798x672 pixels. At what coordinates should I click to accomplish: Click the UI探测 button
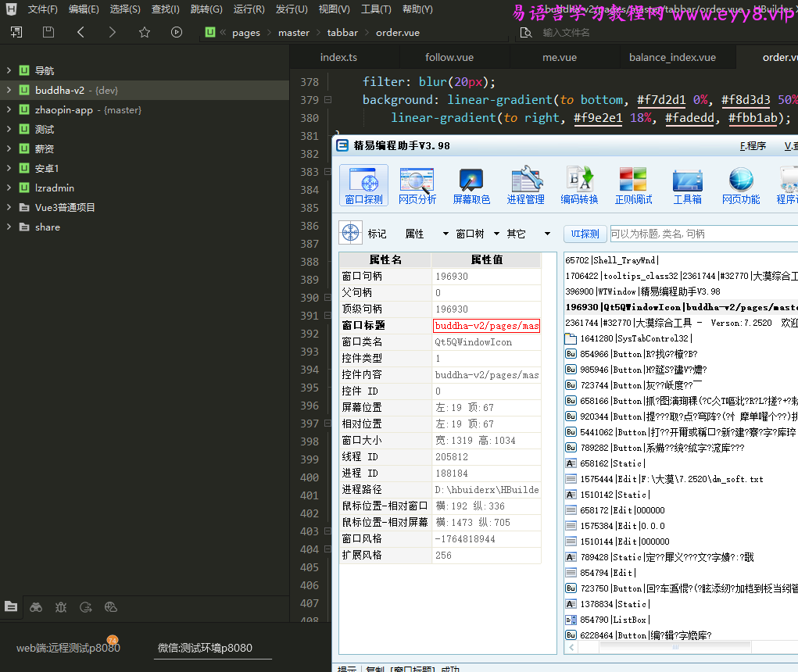pyautogui.click(x=585, y=234)
